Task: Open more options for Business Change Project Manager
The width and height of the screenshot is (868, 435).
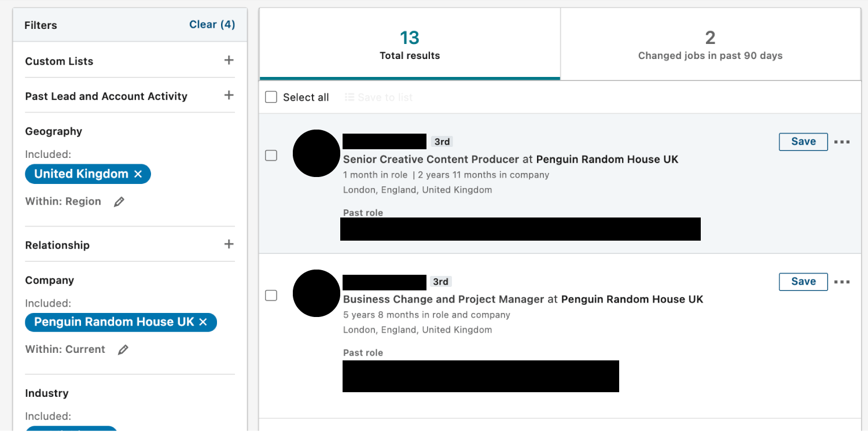Action: pos(842,282)
